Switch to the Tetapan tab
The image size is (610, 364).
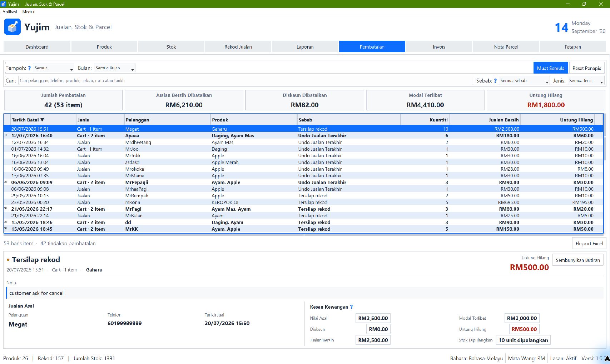(x=573, y=47)
